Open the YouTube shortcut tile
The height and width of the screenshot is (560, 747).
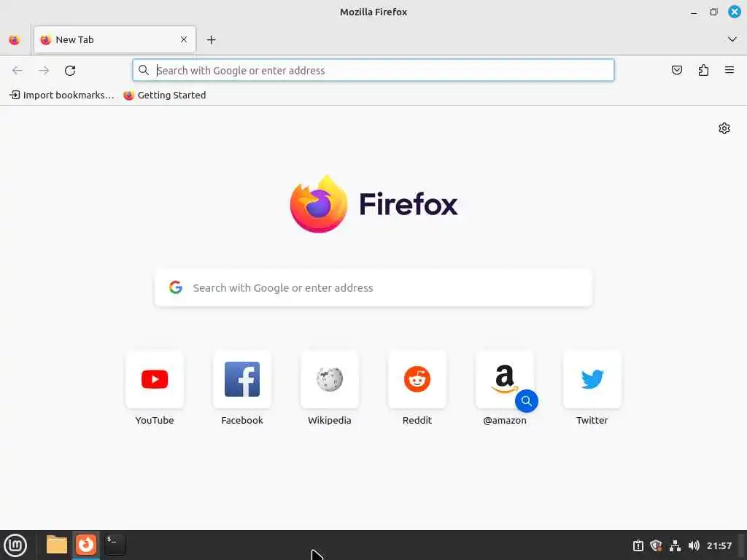tap(155, 379)
